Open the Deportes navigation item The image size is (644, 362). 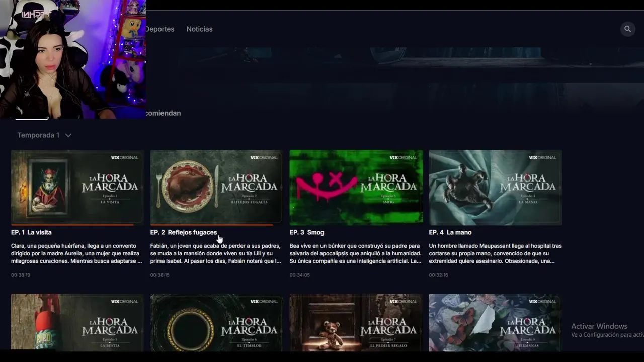pyautogui.click(x=159, y=29)
